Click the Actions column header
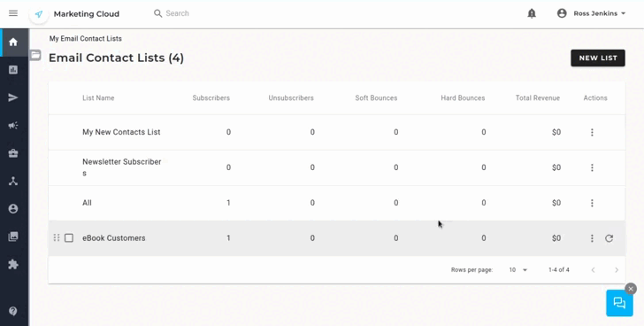Screen dimensions: 644x326 [595, 98]
